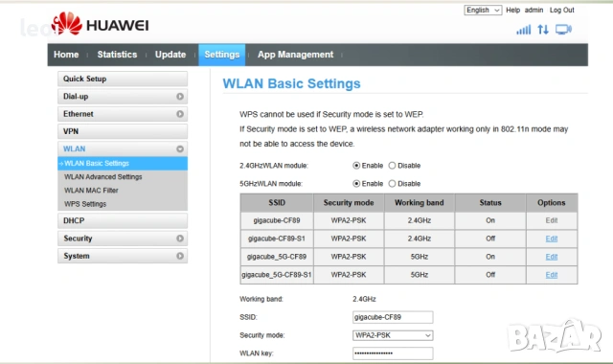Click the Dial-up sidebar label
Image resolution: width=613 pixels, height=364 pixels.
point(76,96)
